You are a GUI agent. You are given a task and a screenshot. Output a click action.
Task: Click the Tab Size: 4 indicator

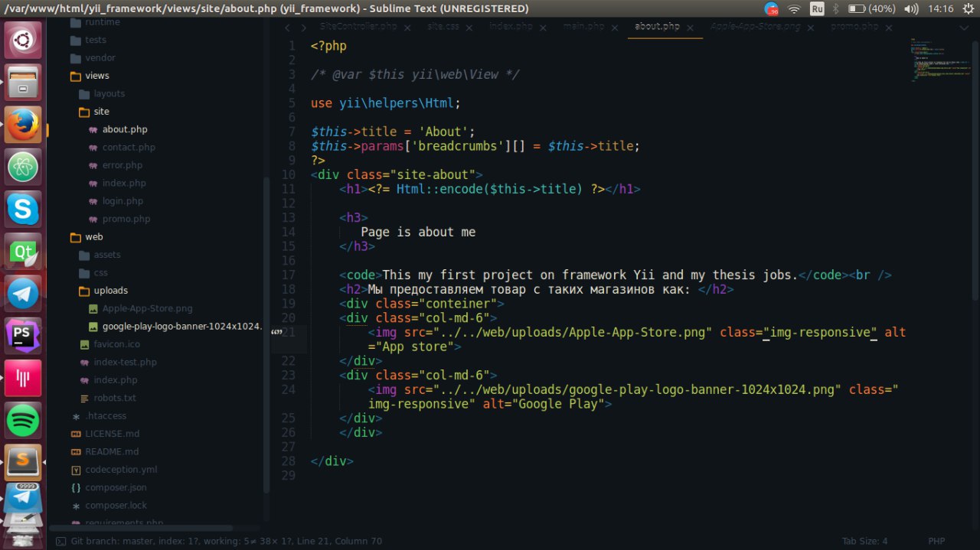tap(864, 541)
